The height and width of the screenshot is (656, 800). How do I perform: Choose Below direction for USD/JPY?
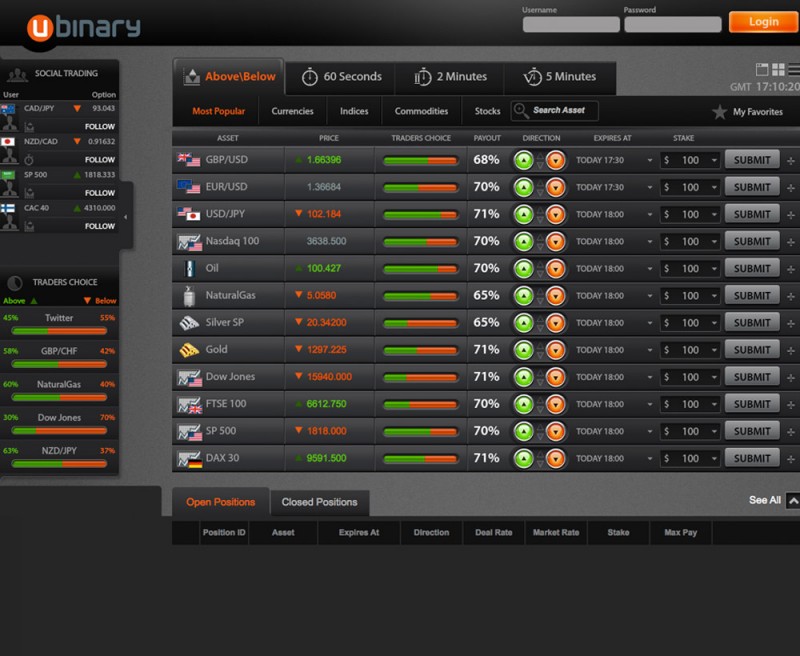click(x=556, y=214)
